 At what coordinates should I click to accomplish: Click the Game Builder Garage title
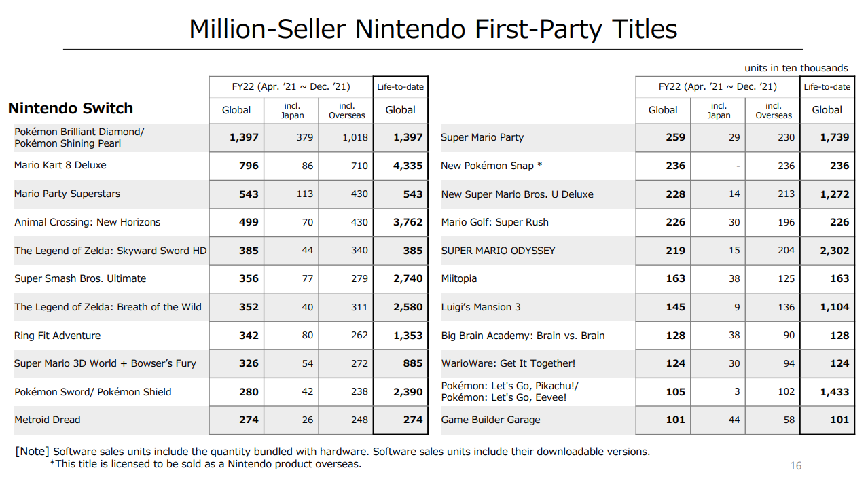coord(490,420)
